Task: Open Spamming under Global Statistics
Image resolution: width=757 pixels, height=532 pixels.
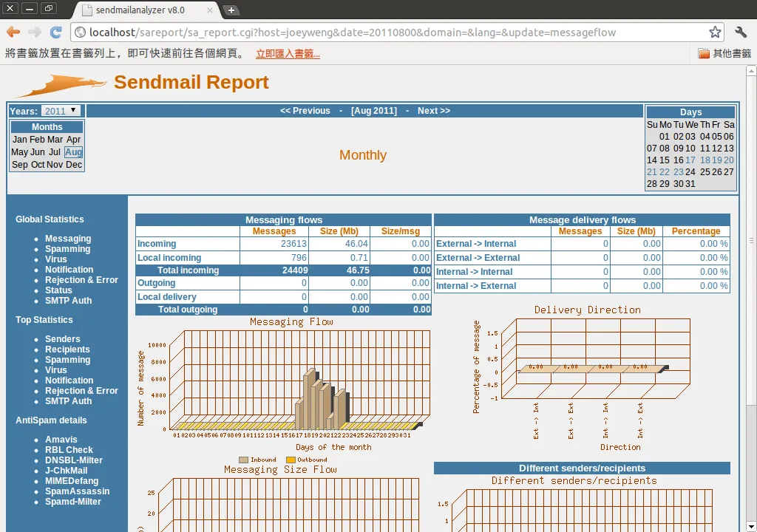Action: tap(67, 248)
